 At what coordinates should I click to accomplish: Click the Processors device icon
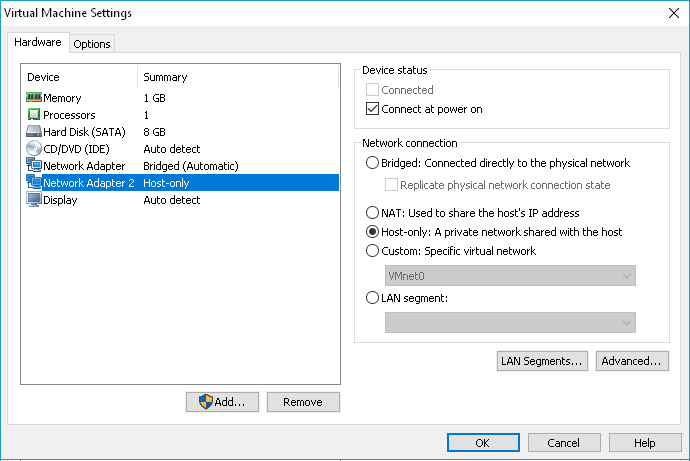click(x=33, y=115)
